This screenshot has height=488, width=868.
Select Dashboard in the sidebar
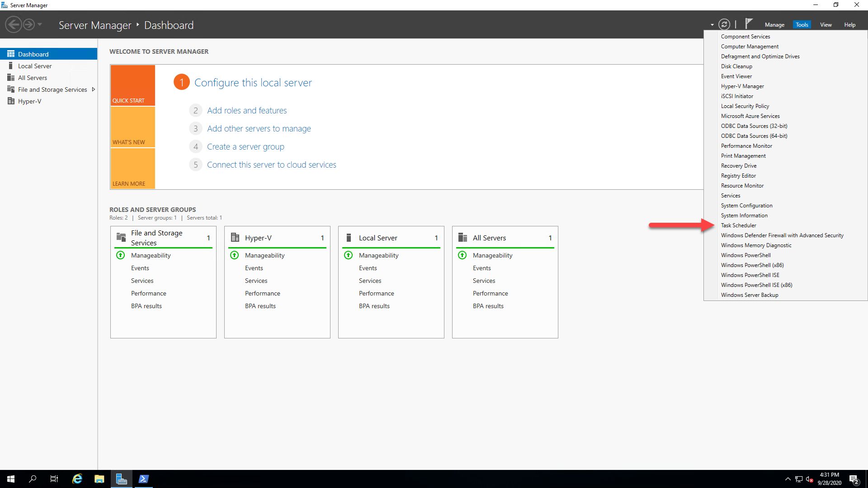(49, 54)
